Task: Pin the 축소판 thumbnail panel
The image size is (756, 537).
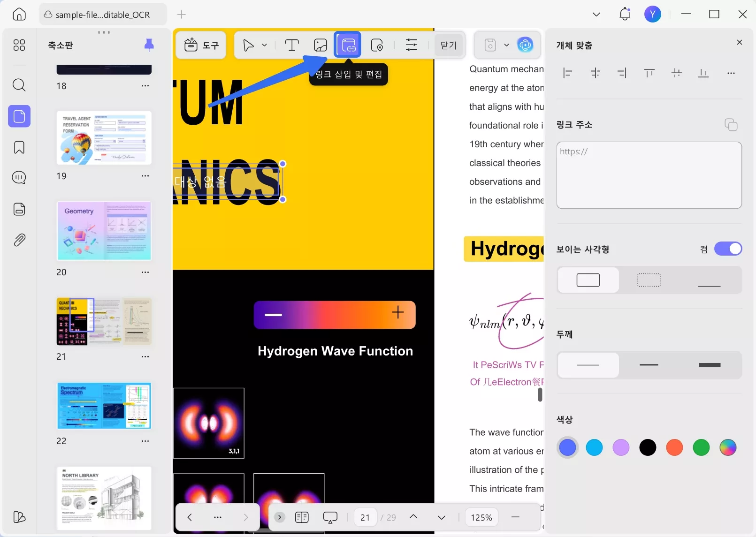Action: (149, 45)
